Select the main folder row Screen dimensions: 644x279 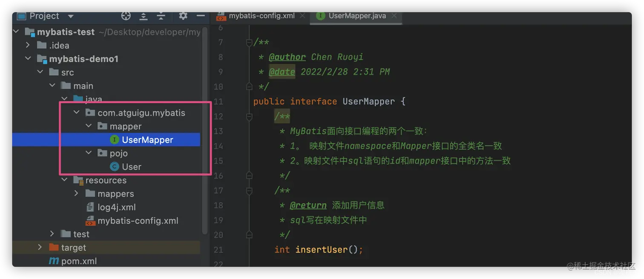pos(106,86)
